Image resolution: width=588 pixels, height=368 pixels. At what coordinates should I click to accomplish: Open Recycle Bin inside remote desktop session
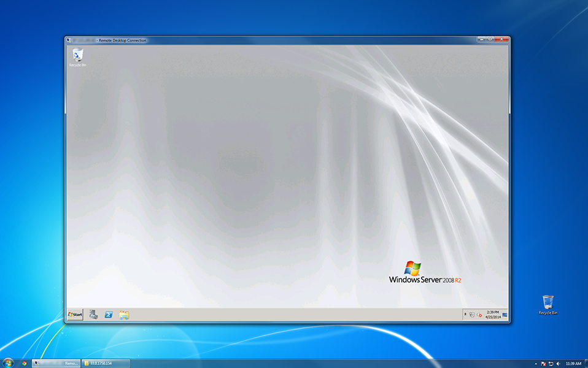coord(77,57)
